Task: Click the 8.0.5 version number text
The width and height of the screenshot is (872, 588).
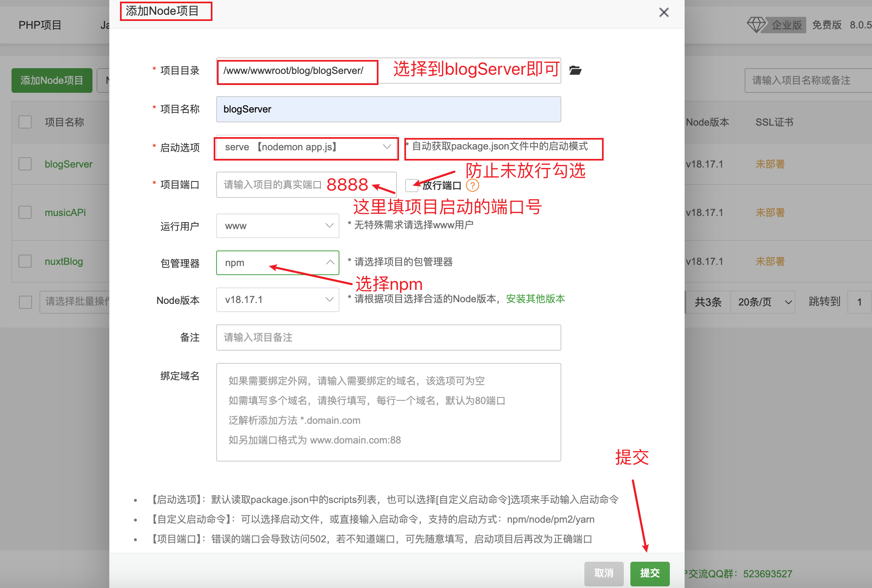Action: 860,25
